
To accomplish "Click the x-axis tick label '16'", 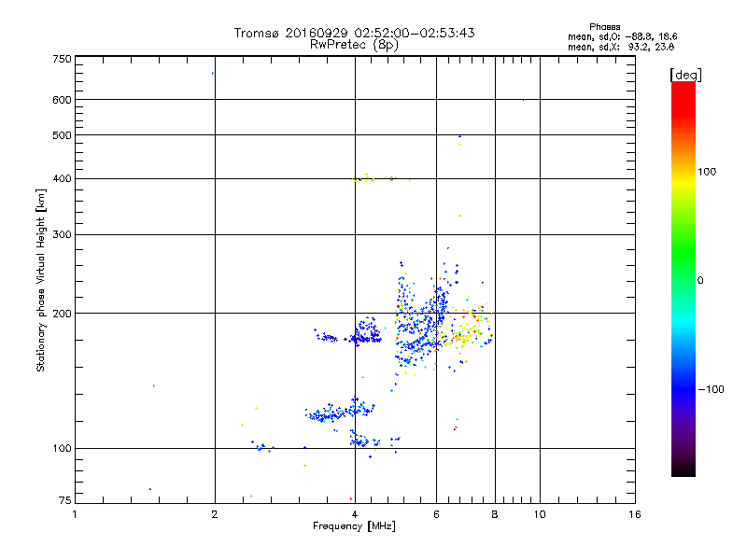I will pos(635,514).
